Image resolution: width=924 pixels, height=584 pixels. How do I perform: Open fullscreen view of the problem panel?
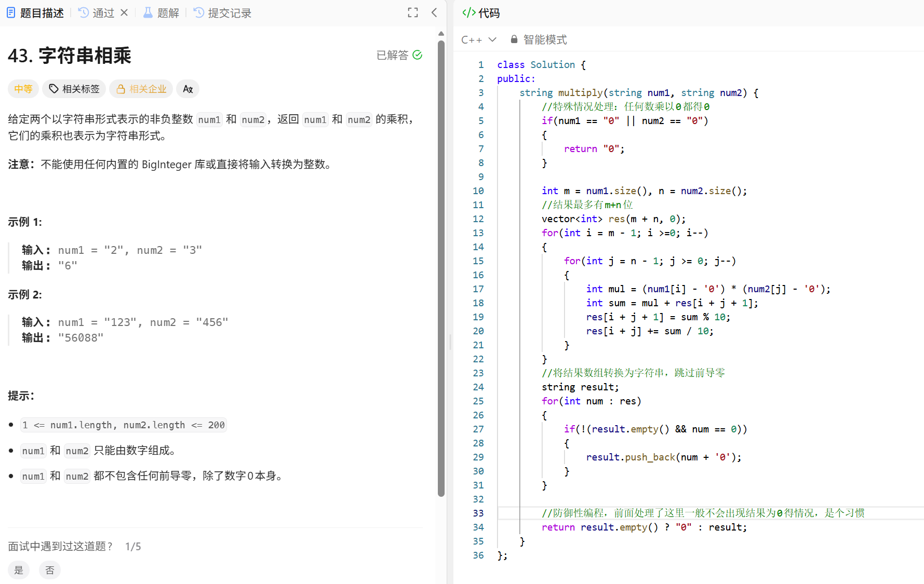412,12
